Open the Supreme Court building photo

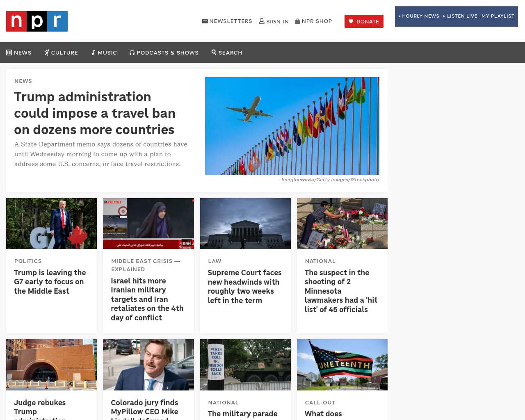click(x=245, y=224)
